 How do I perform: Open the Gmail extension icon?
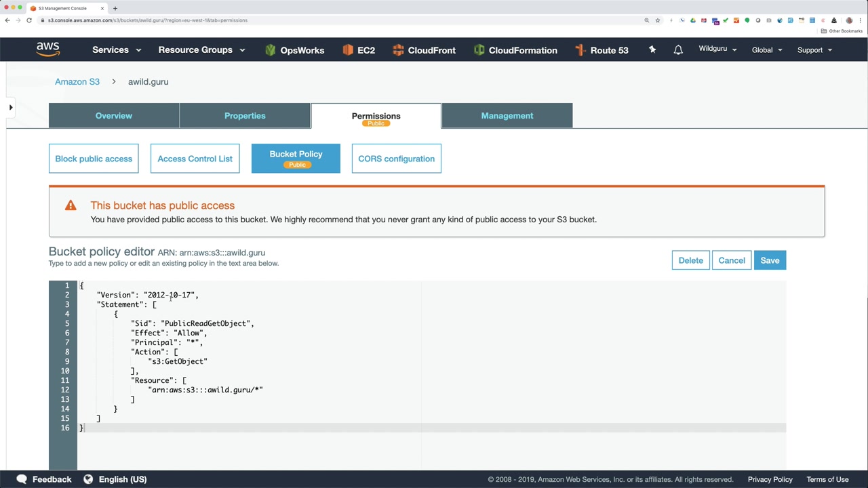pos(704,20)
